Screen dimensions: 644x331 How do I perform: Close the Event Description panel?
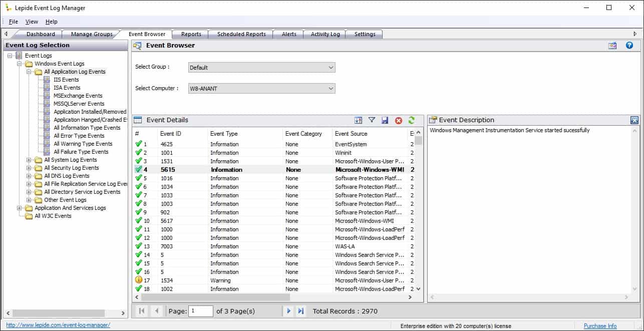click(634, 120)
